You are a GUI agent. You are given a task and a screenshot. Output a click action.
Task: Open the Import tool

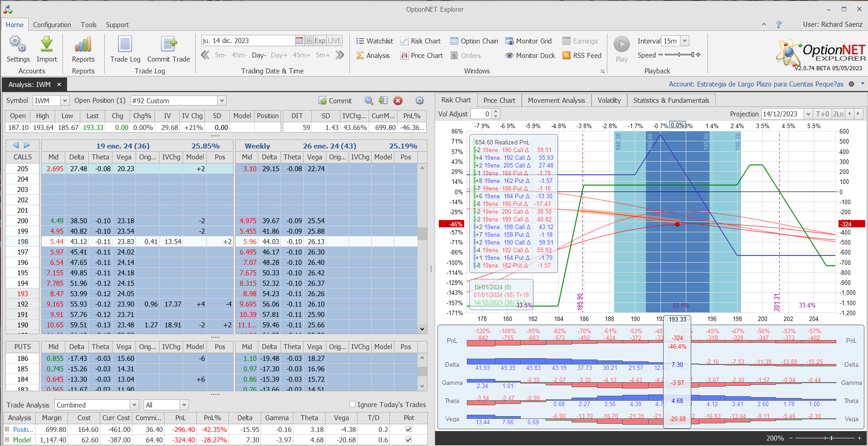[x=47, y=49]
